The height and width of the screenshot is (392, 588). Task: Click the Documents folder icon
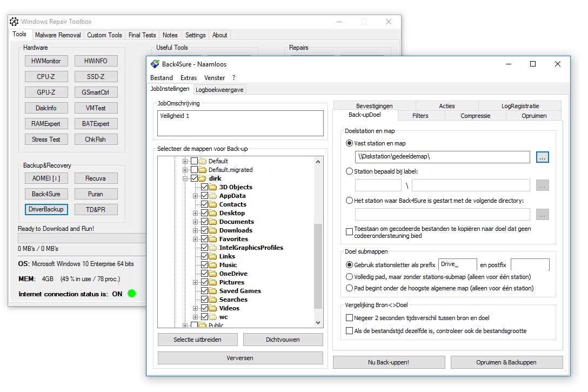213,221
